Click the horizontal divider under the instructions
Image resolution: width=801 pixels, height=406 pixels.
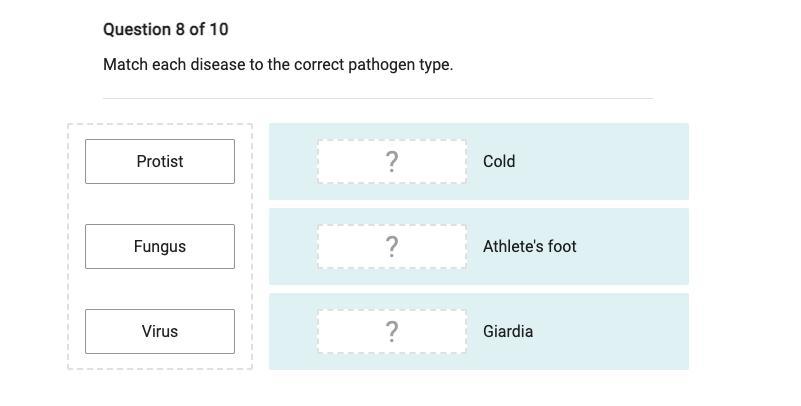point(378,98)
